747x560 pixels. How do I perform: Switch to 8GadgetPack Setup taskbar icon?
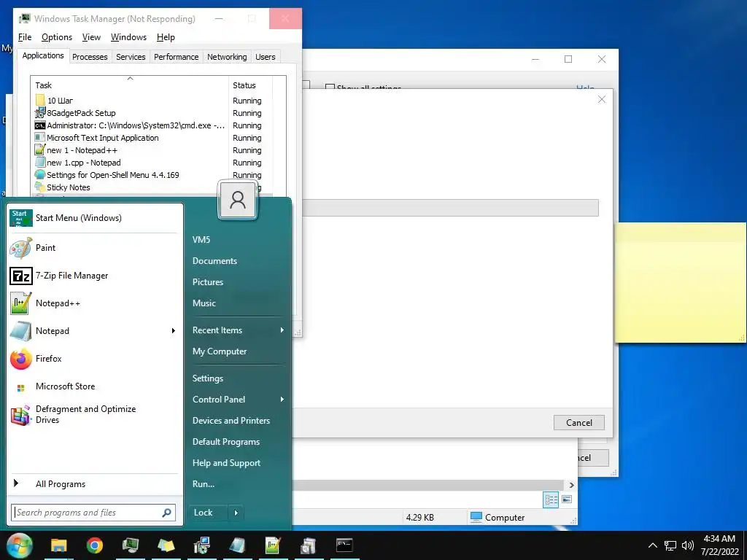(x=201, y=545)
